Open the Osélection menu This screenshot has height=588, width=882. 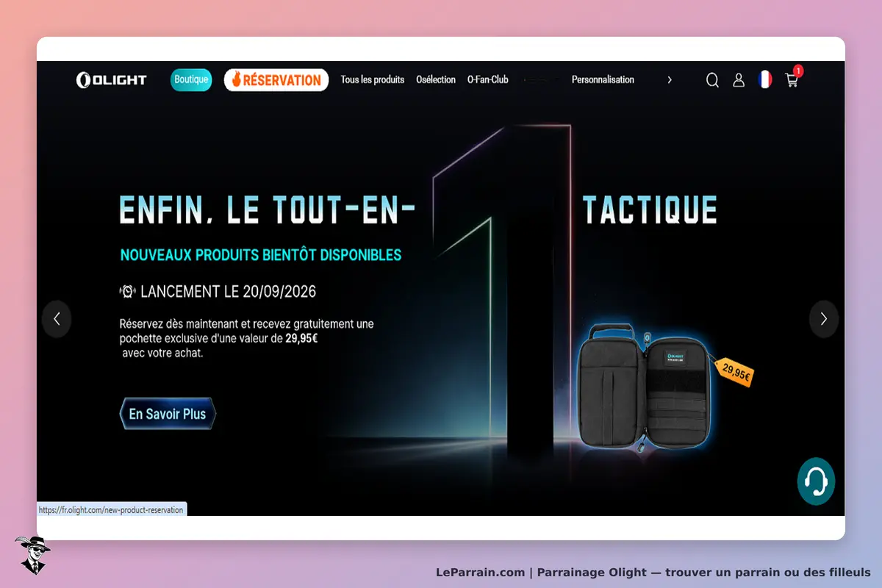pyautogui.click(x=436, y=79)
